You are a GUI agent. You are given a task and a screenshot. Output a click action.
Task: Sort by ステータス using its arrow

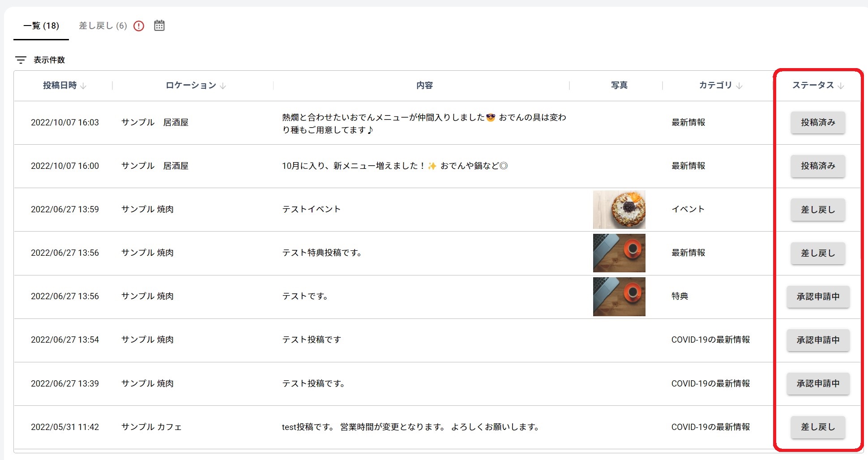point(841,86)
